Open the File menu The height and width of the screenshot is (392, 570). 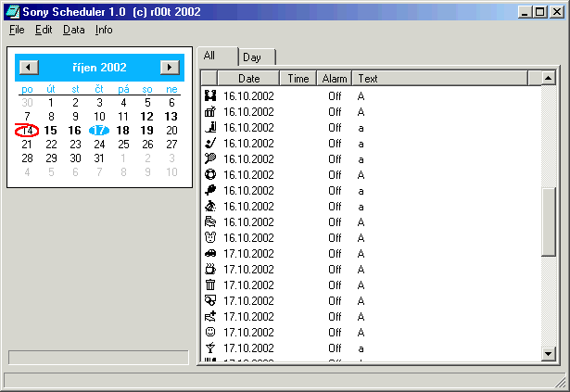[x=17, y=30]
